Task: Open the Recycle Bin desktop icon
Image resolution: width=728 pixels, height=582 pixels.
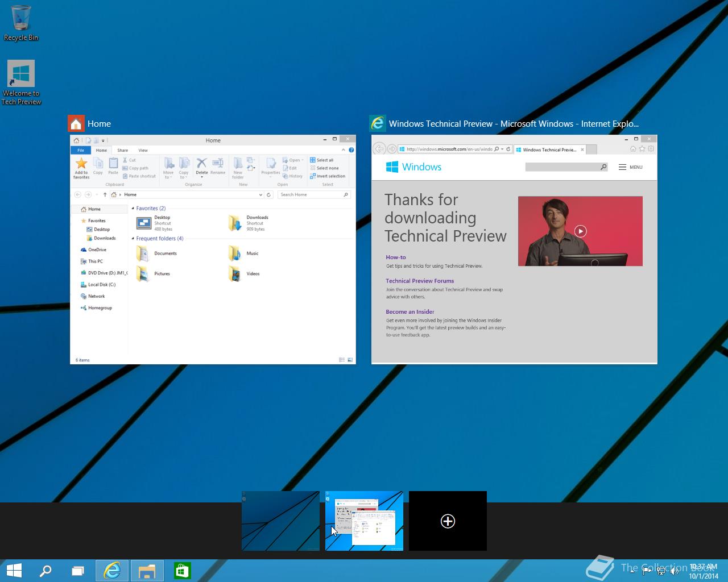Action: [21, 23]
